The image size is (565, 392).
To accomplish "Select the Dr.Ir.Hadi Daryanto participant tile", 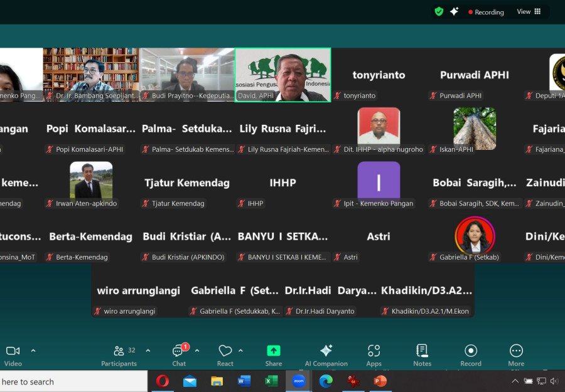I will (330, 290).
